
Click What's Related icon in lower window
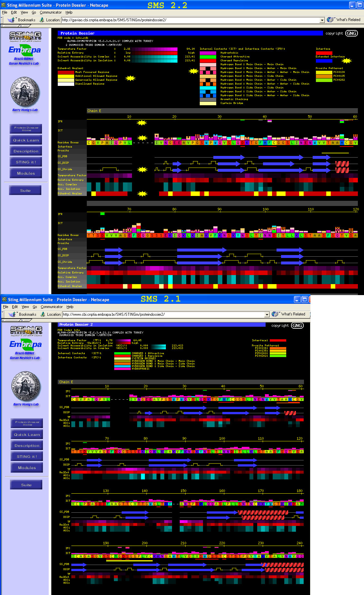(276, 314)
